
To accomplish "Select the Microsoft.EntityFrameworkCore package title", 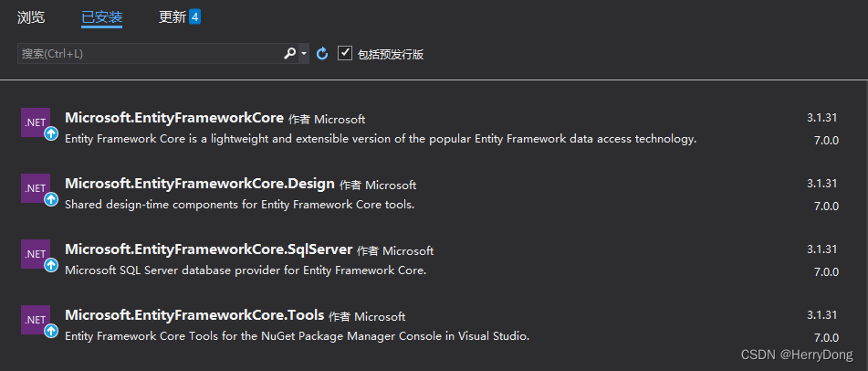I will tap(174, 118).
